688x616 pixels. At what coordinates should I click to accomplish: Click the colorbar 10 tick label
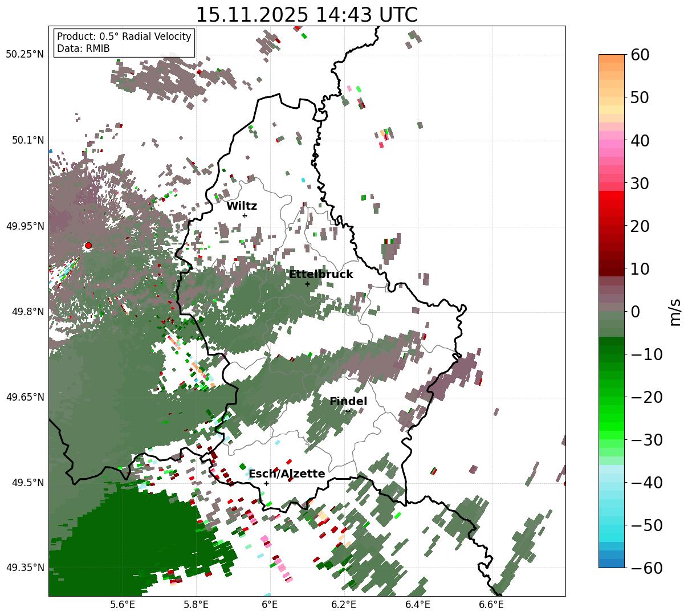point(639,268)
